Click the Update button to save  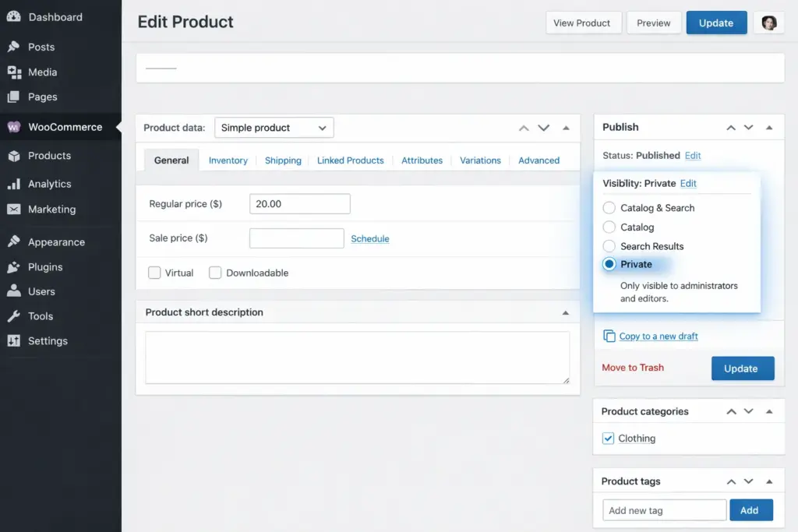coord(716,23)
